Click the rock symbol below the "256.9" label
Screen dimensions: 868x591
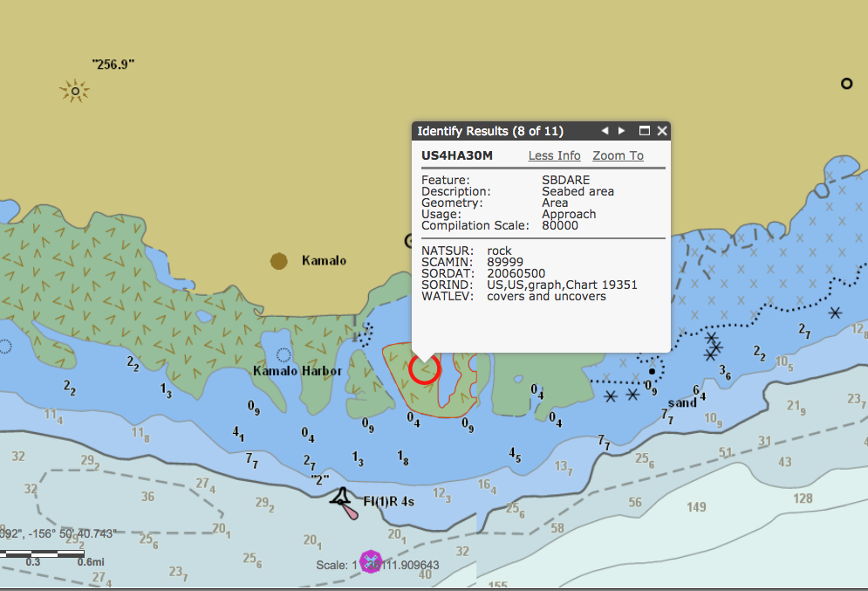tap(75, 90)
